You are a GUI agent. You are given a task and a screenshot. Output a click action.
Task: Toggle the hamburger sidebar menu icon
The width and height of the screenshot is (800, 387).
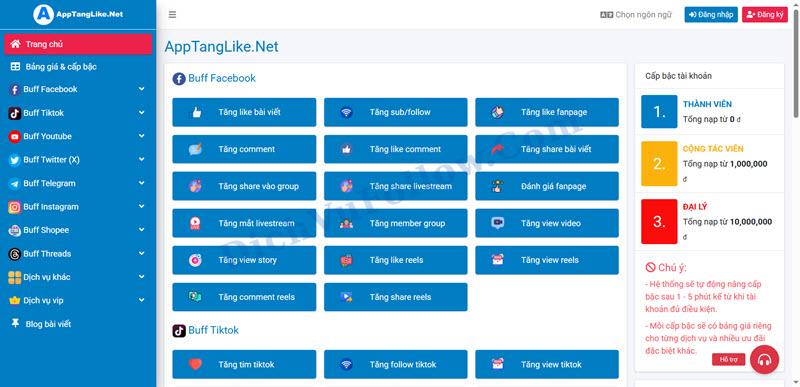coord(172,15)
